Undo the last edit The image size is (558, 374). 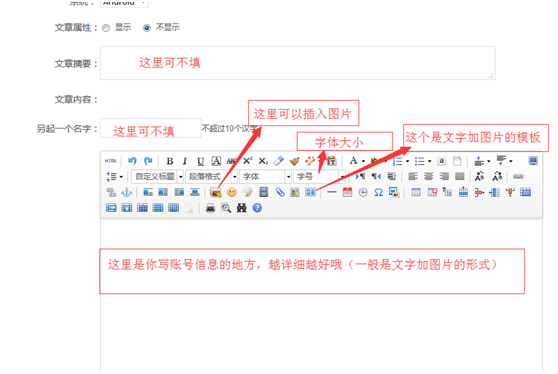coord(132,161)
